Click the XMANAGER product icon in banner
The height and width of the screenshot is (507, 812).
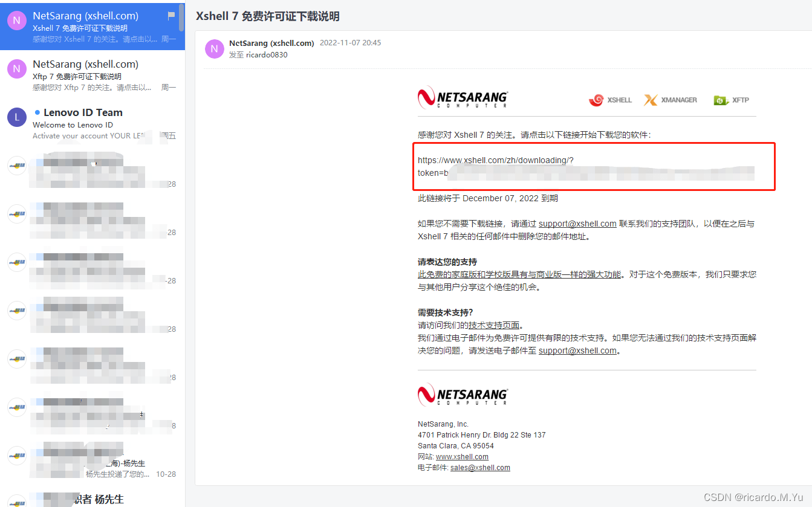(x=671, y=100)
